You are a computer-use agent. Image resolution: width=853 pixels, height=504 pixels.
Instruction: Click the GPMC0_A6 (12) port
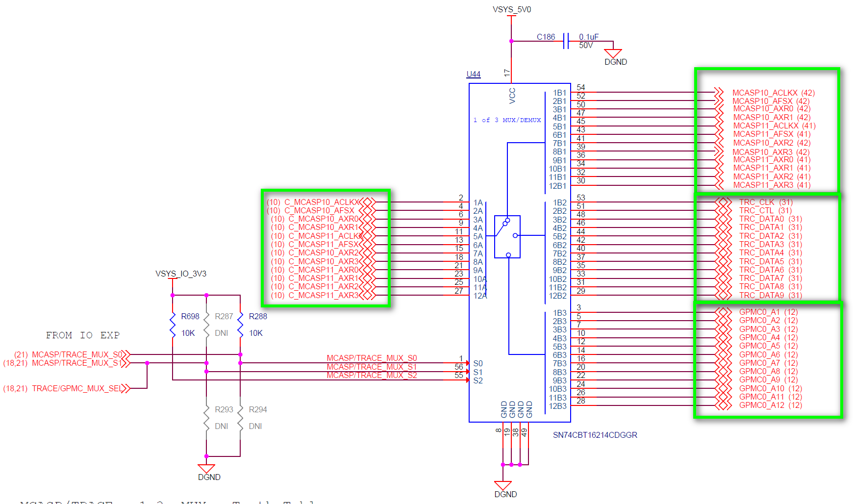click(756, 354)
